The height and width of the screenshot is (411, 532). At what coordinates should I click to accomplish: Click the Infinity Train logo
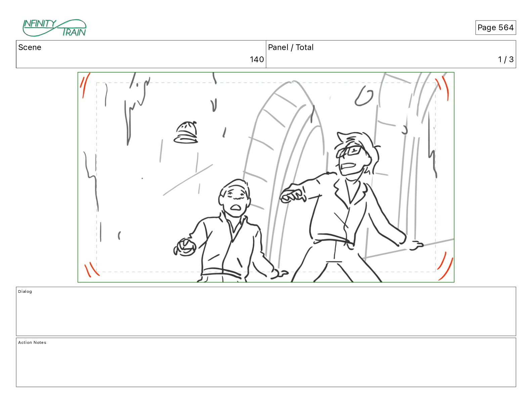[x=54, y=28]
